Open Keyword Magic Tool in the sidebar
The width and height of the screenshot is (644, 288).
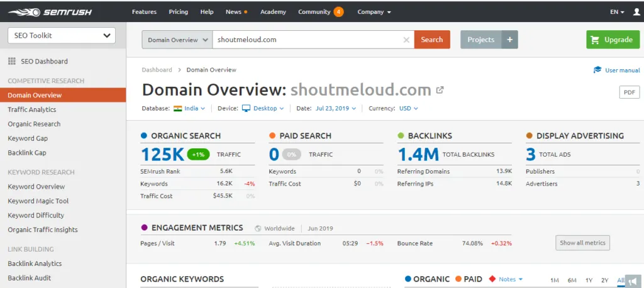tap(38, 201)
